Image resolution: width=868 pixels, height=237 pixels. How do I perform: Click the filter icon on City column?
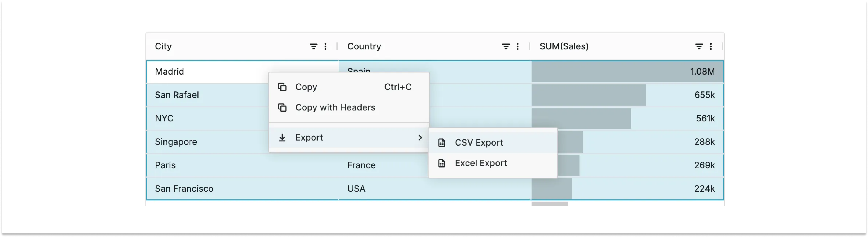[x=313, y=46]
